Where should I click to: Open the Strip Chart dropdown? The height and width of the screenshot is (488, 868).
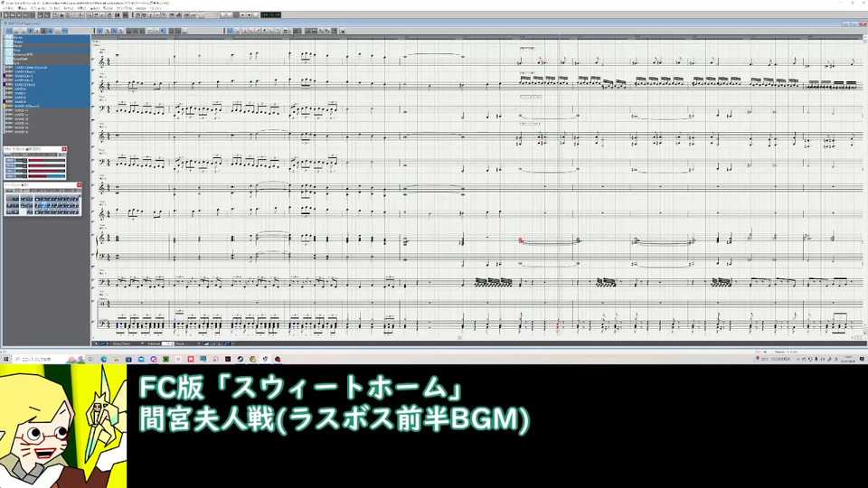coord(127,343)
